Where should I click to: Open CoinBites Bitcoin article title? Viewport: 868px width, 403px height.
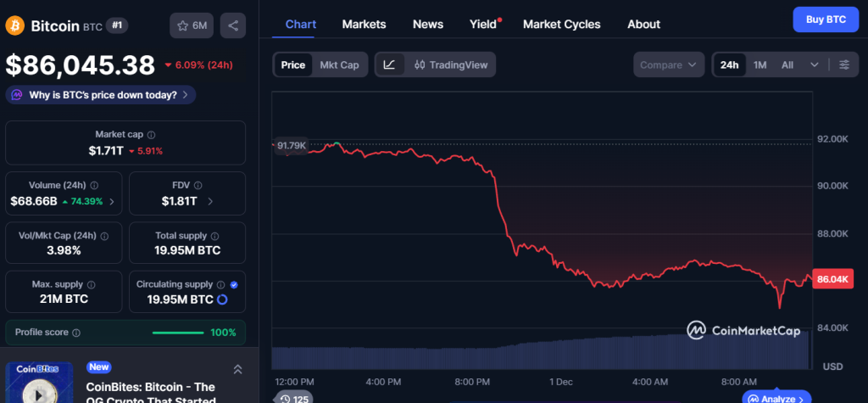(151, 393)
